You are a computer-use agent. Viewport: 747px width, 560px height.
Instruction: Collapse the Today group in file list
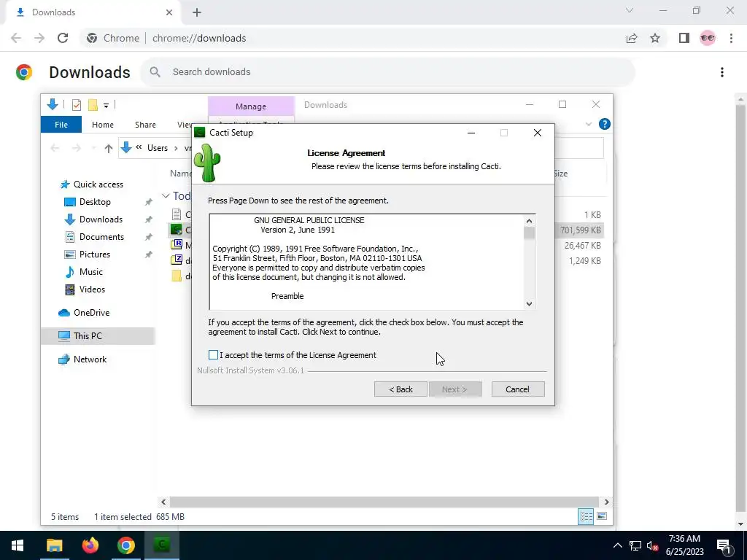click(x=166, y=195)
